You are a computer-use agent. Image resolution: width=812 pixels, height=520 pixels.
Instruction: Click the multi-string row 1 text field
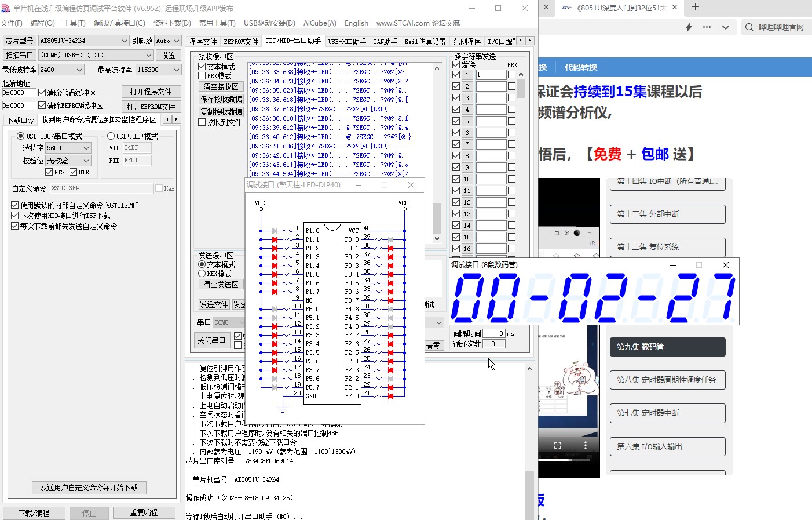[x=491, y=75]
